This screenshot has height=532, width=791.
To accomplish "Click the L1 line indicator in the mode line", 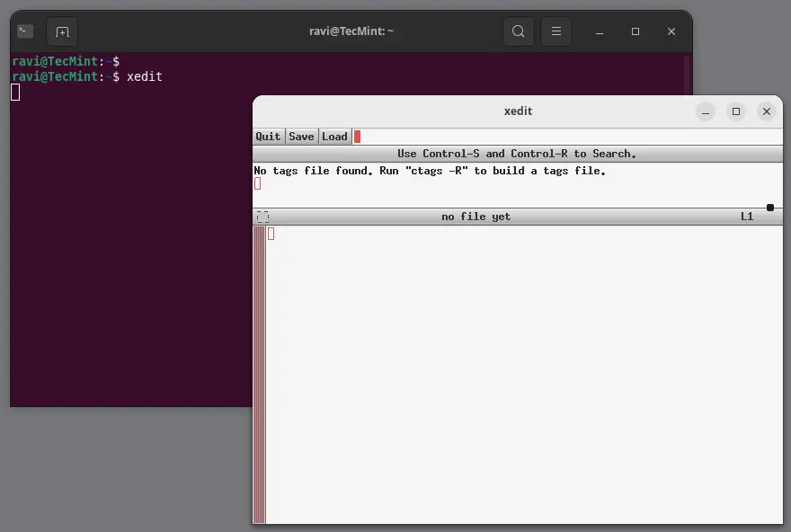I will 747,216.
